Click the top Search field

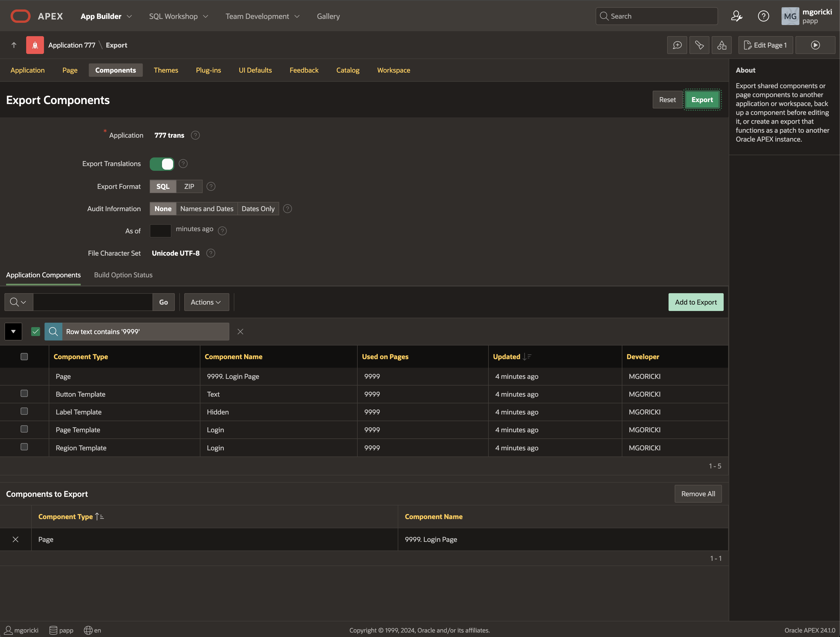tap(657, 16)
